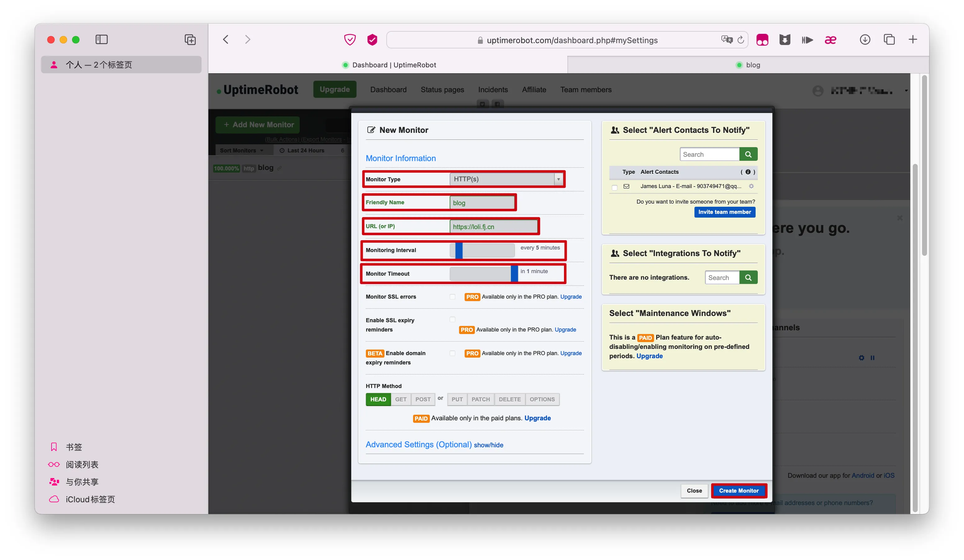Search alert contacts with green magnifier button
Image resolution: width=964 pixels, height=560 pixels.
click(x=748, y=154)
